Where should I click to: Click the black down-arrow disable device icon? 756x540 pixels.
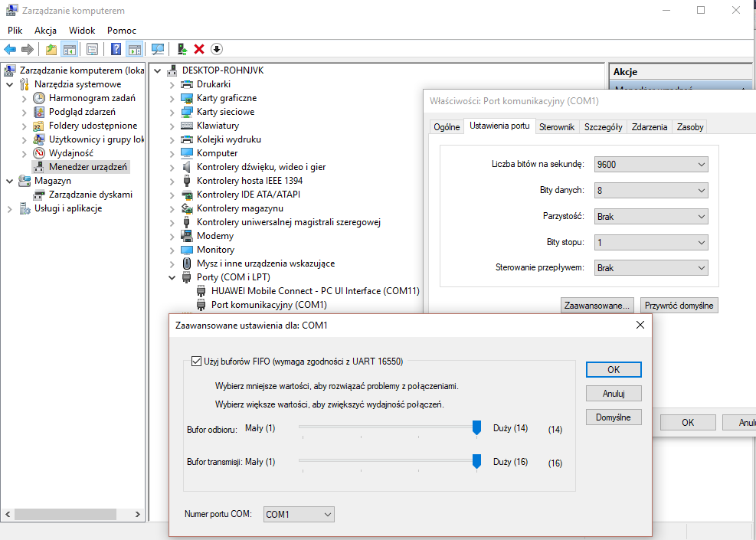(217, 49)
